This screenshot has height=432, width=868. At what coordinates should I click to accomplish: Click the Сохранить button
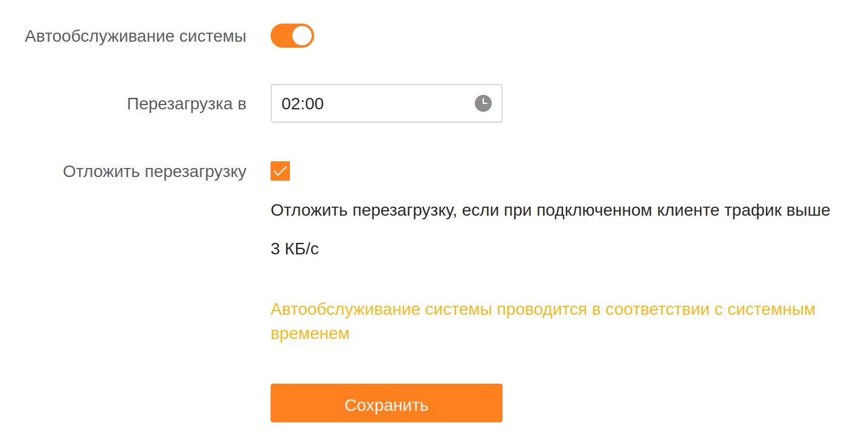[x=386, y=403]
